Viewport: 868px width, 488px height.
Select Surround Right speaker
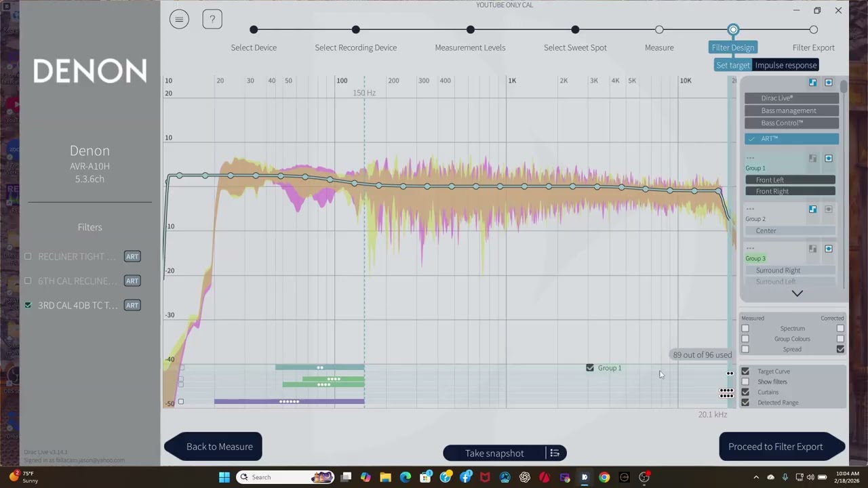pyautogui.click(x=791, y=270)
